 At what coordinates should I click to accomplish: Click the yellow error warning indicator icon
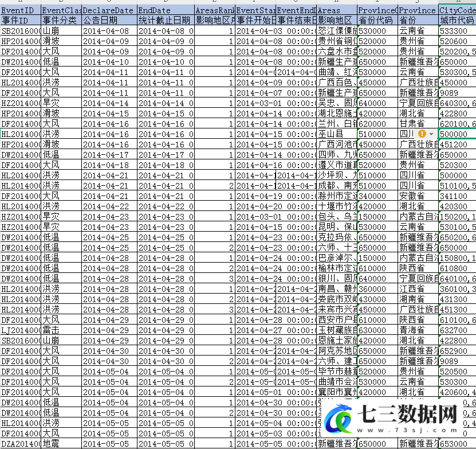(422, 134)
